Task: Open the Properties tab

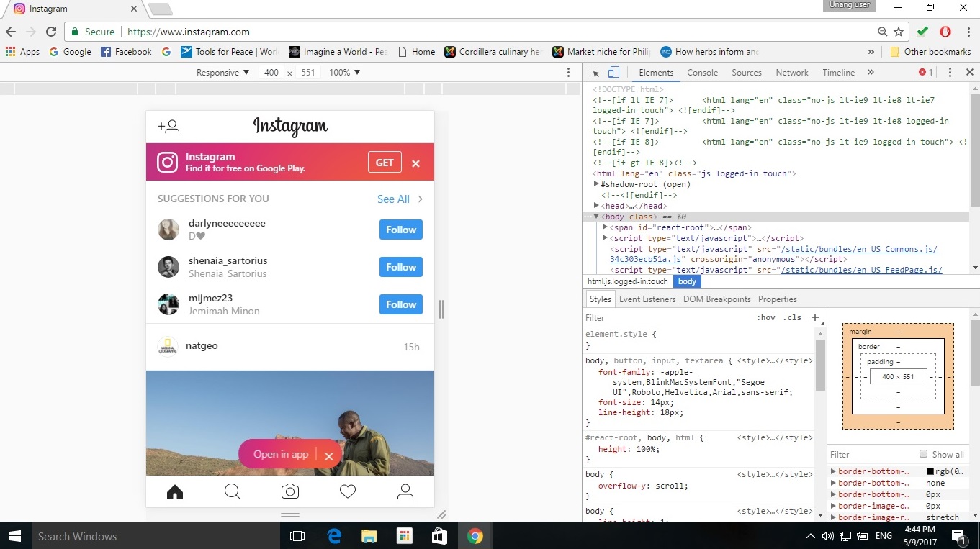Action: (778, 299)
